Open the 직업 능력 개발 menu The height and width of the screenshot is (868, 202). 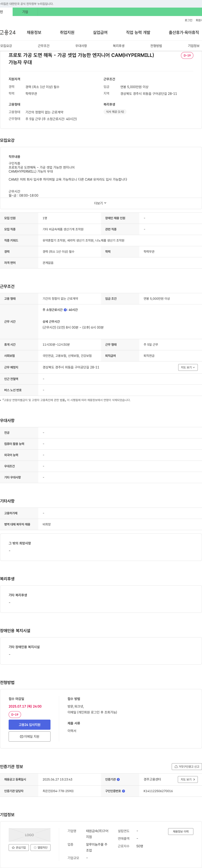coord(138,32)
